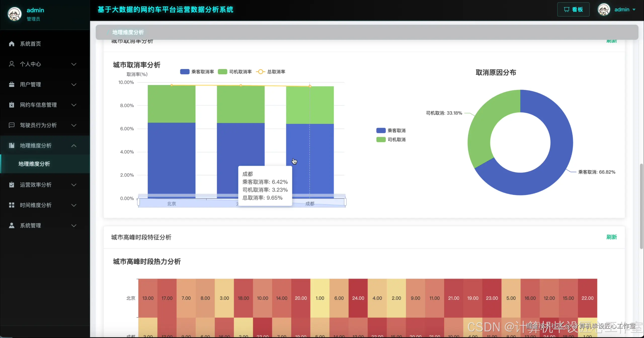
Task: Expand the 系统管理 menu chevron
Action: pyautogui.click(x=74, y=226)
